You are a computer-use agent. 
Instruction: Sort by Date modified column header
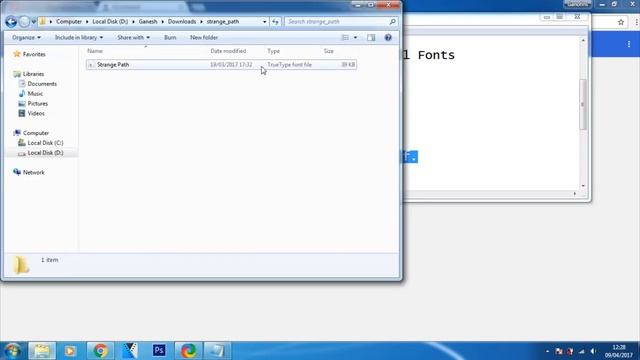pyautogui.click(x=228, y=51)
